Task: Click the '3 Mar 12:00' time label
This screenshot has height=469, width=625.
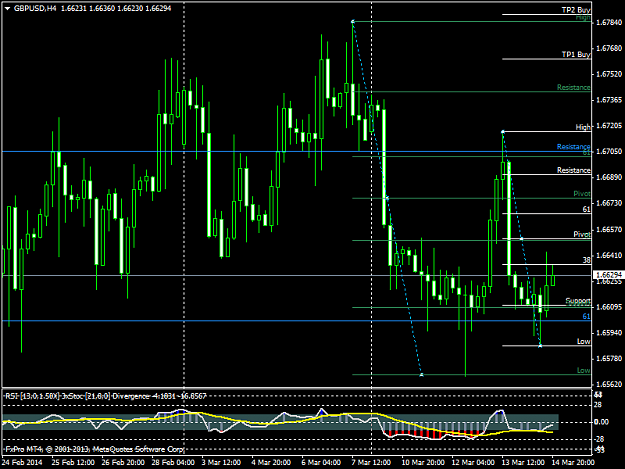Action: 221,462
